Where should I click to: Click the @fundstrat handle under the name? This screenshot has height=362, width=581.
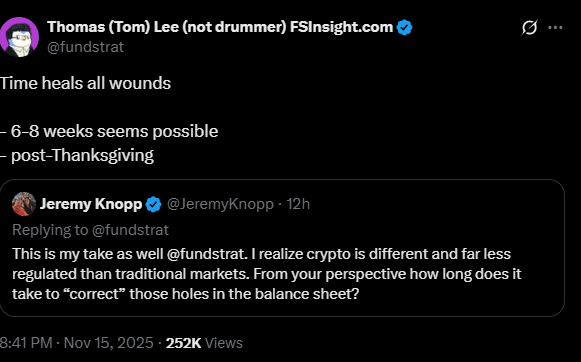pos(85,47)
